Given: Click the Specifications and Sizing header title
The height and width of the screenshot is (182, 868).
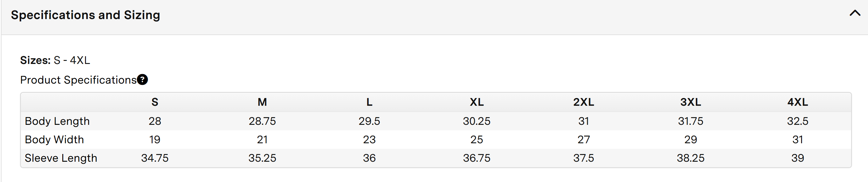Looking at the screenshot, I should (85, 15).
